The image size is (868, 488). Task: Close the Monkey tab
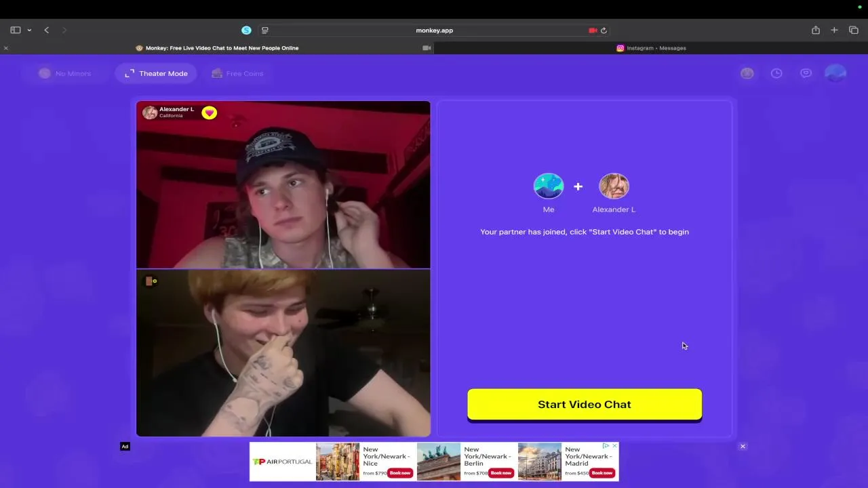(6, 48)
